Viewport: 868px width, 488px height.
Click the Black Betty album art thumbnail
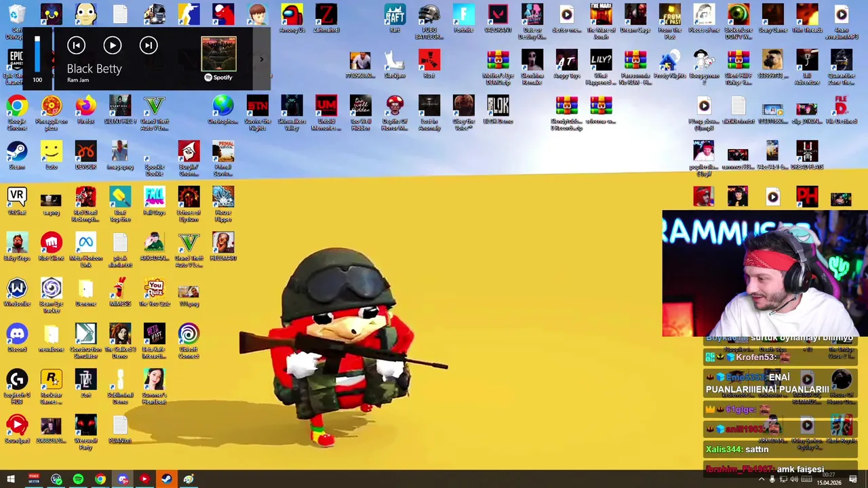(218, 54)
